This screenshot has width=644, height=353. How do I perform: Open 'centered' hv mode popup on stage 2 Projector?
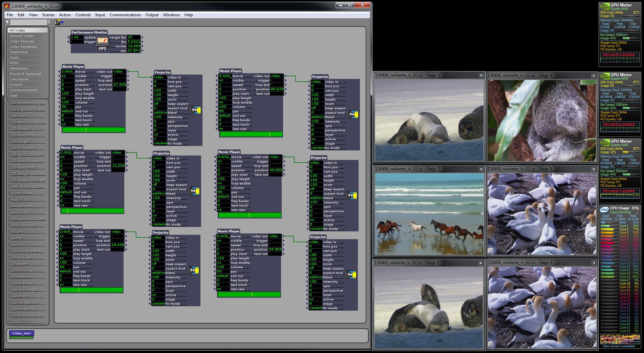point(159,224)
